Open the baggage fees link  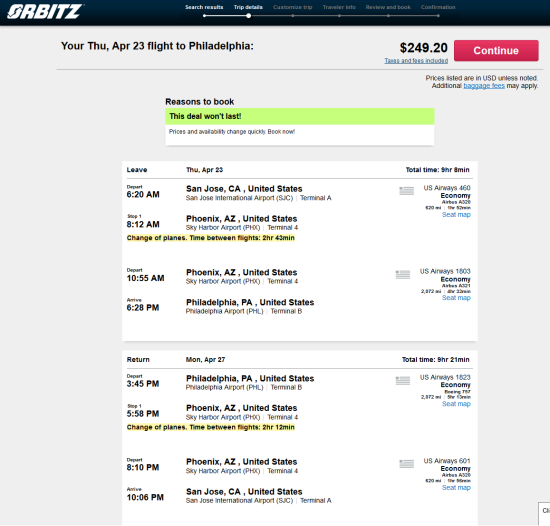click(x=484, y=86)
